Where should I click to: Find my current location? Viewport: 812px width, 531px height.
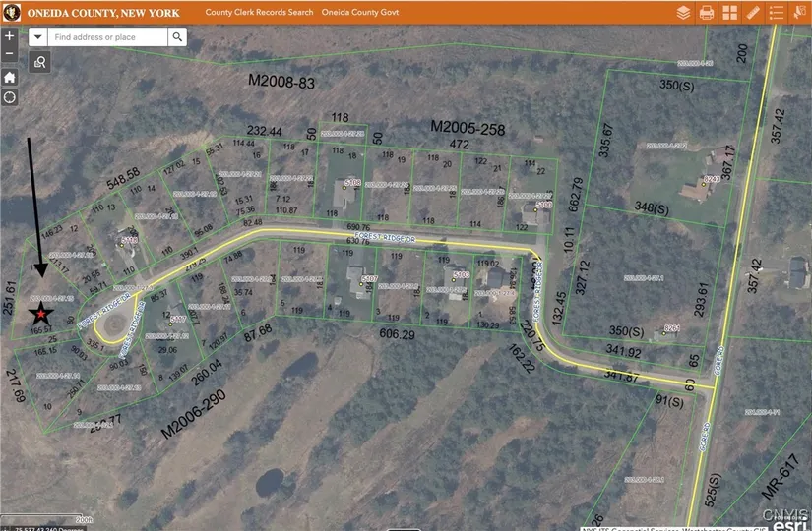point(10,97)
